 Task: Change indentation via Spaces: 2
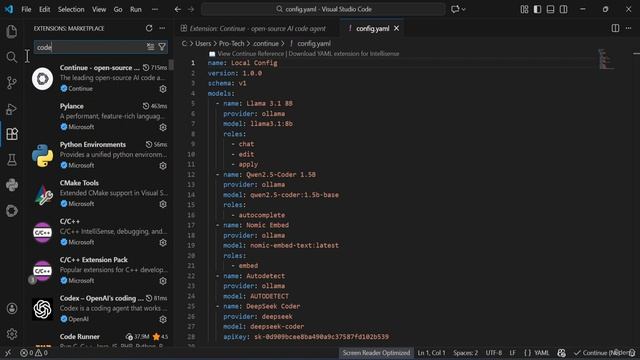pyautogui.click(x=465, y=353)
